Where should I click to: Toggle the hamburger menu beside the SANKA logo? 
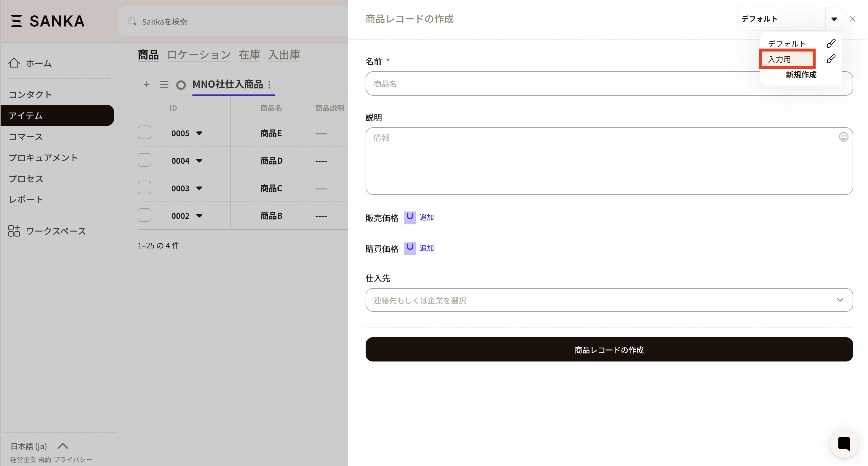(x=16, y=21)
